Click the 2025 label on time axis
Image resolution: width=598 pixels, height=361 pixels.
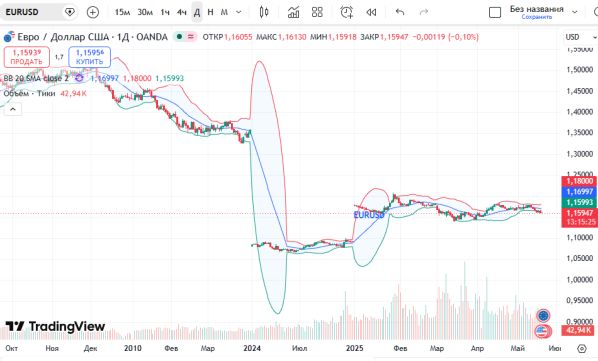tap(354, 348)
